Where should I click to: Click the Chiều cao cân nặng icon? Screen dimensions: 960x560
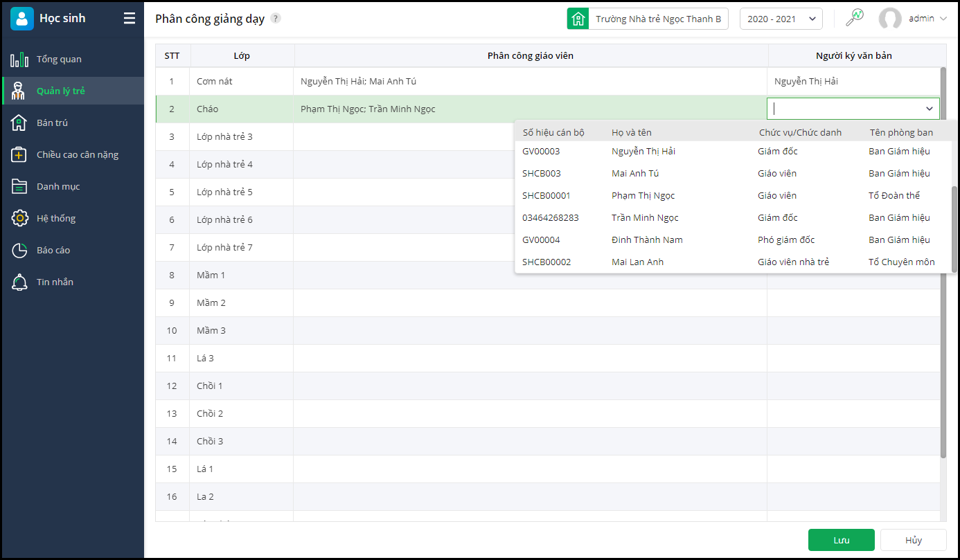point(19,155)
